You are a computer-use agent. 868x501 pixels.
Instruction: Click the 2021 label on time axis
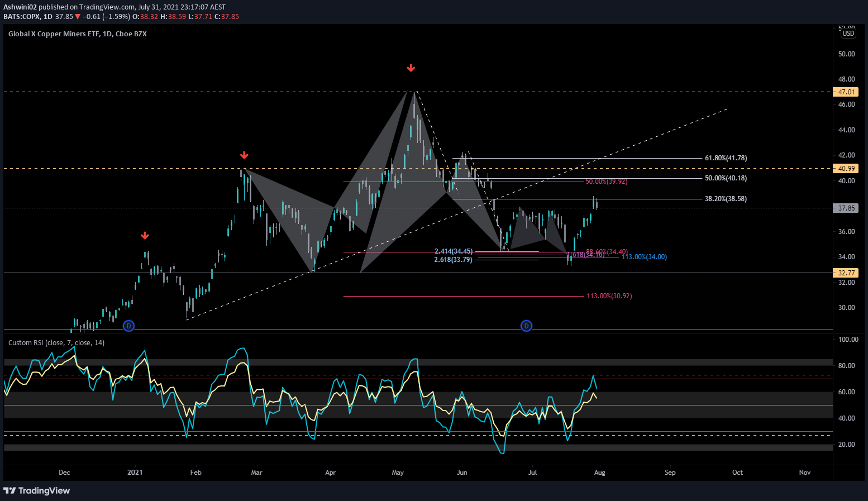[135, 473]
